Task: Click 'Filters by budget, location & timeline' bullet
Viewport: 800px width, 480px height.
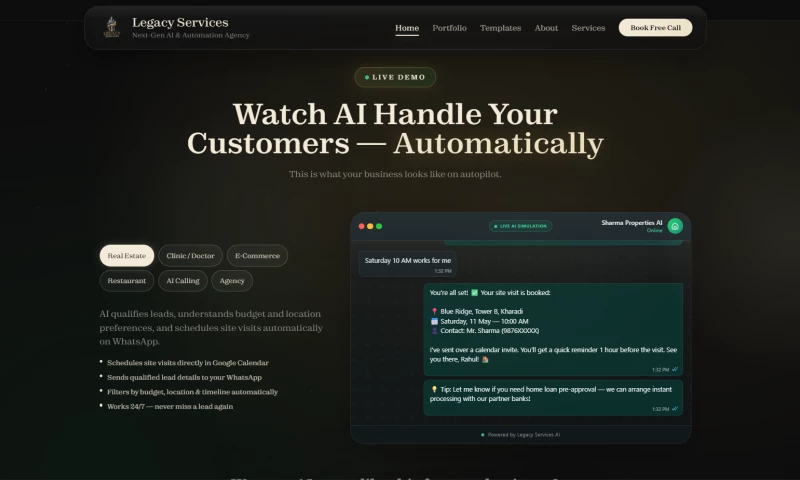Action: pos(192,392)
